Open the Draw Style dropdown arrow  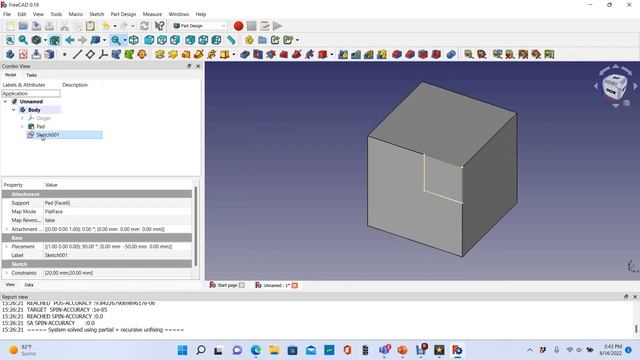(45, 40)
